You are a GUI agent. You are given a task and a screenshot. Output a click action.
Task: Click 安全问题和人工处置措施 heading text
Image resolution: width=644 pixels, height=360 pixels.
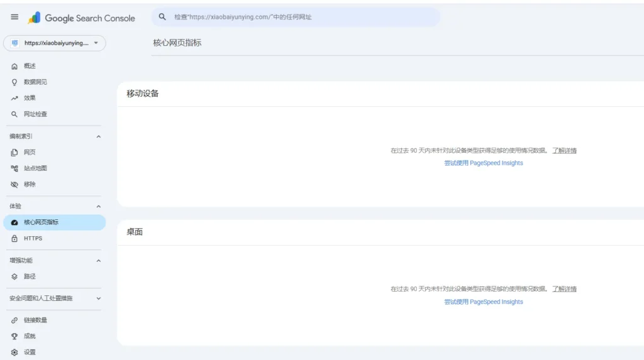click(x=41, y=298)
